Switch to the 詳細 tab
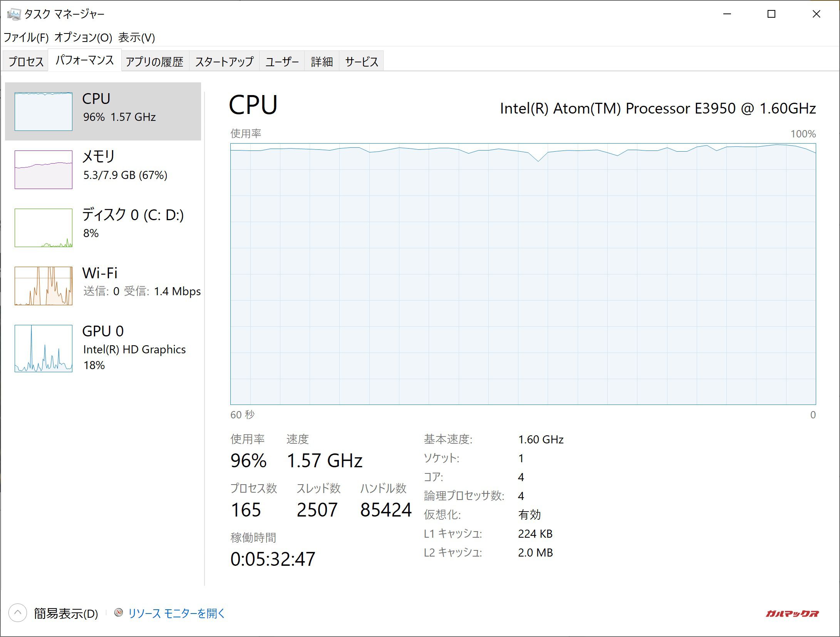Image resolution: width=840 pixels, height=637 pixels. tap(322, 62)
